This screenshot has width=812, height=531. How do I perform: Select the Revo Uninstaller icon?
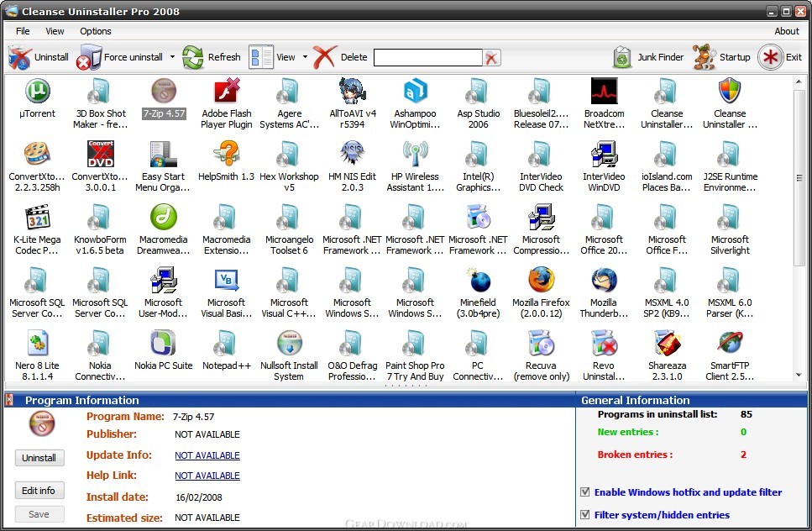point(604,343)
